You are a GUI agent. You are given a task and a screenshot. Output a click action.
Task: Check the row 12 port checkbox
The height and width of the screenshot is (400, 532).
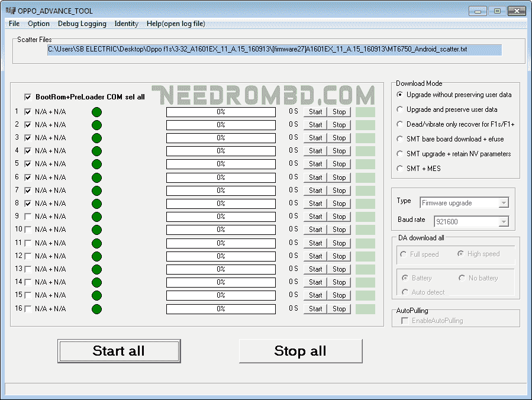click(x=28, y=256)
